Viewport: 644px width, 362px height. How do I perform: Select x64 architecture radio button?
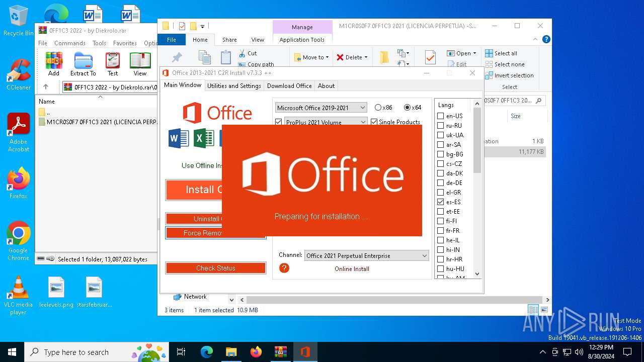tap(407, 108)
